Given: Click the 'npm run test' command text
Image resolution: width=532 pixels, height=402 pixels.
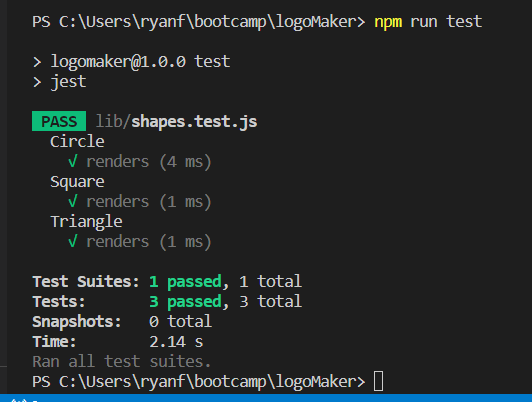Looking at the screenshot, I should coord(428,22).
